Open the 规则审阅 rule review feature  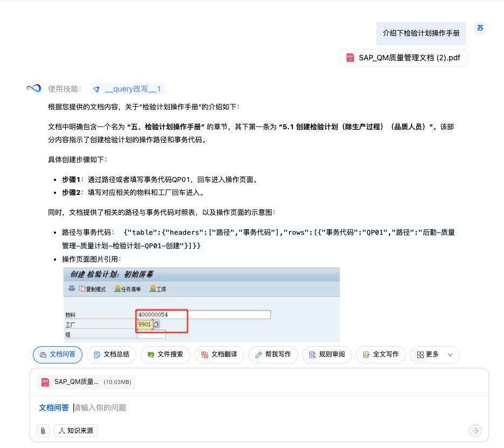pos(327,354)
